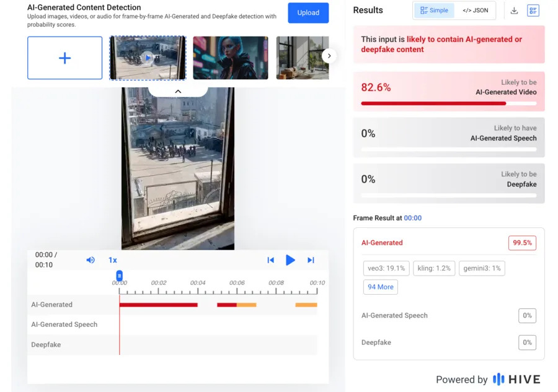Keep the Simple results view active
Image resolution: width=558 pixels, height=392 pixels.
click(x=433, y=11)
